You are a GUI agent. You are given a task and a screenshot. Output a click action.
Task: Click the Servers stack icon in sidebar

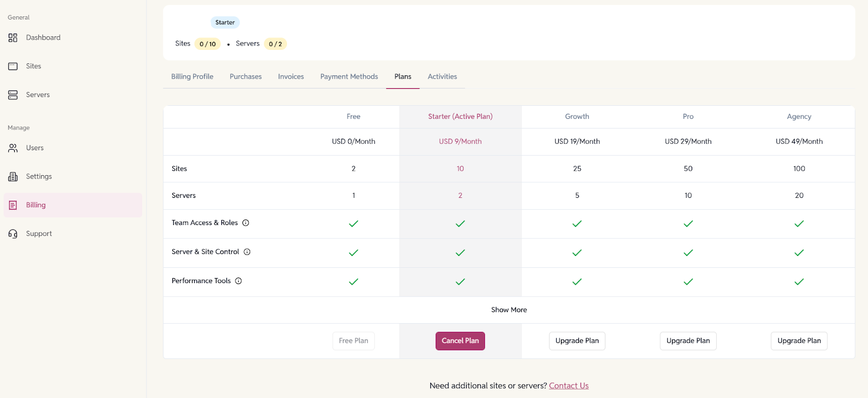tap(13, 95)
